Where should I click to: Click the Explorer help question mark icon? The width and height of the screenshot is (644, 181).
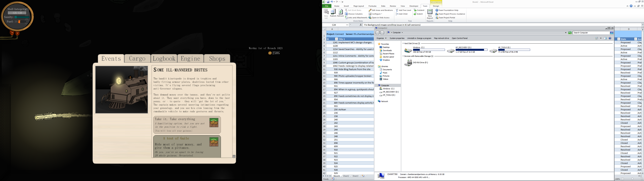point(610,38)
